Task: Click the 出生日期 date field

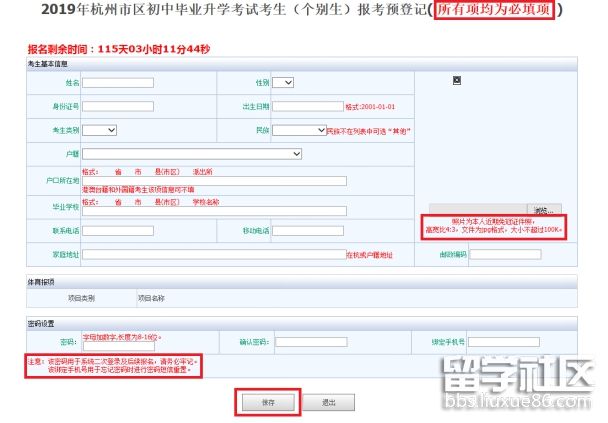Action: [x=307, y=106]
